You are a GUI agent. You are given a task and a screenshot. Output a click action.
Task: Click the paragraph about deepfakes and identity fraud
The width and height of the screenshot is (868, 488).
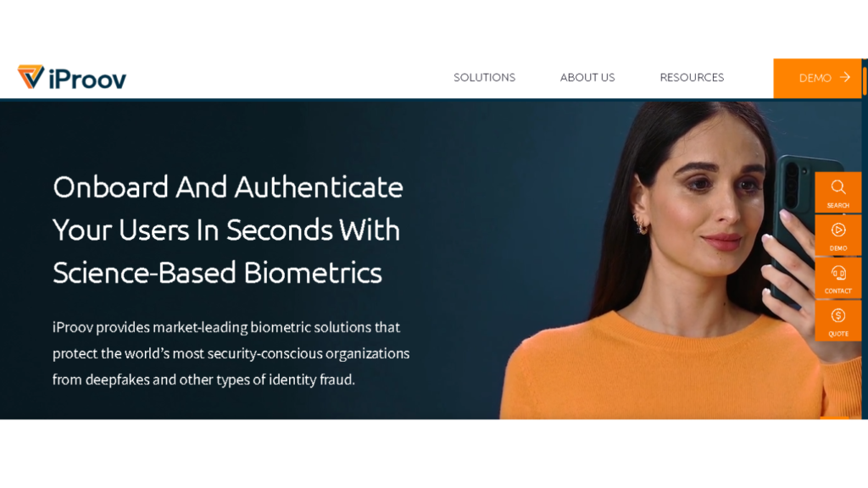point(231,353)
